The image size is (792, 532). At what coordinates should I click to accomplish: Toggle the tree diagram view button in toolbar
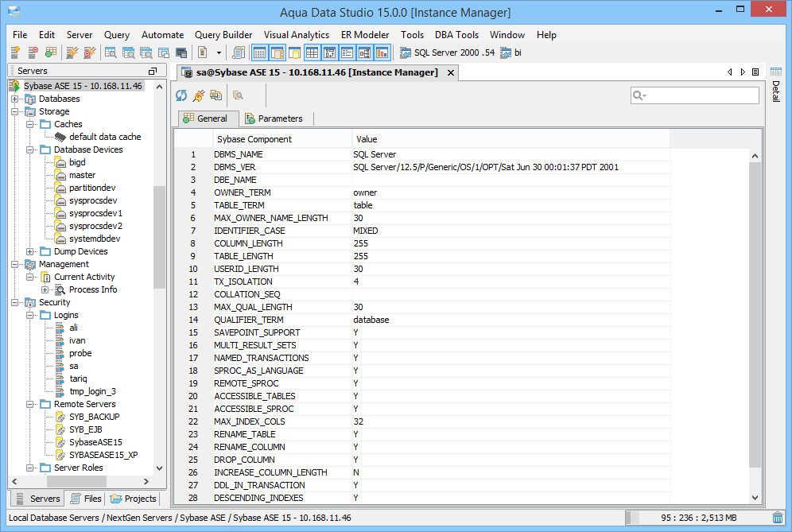pyautogui.click(x=365, y=52)
